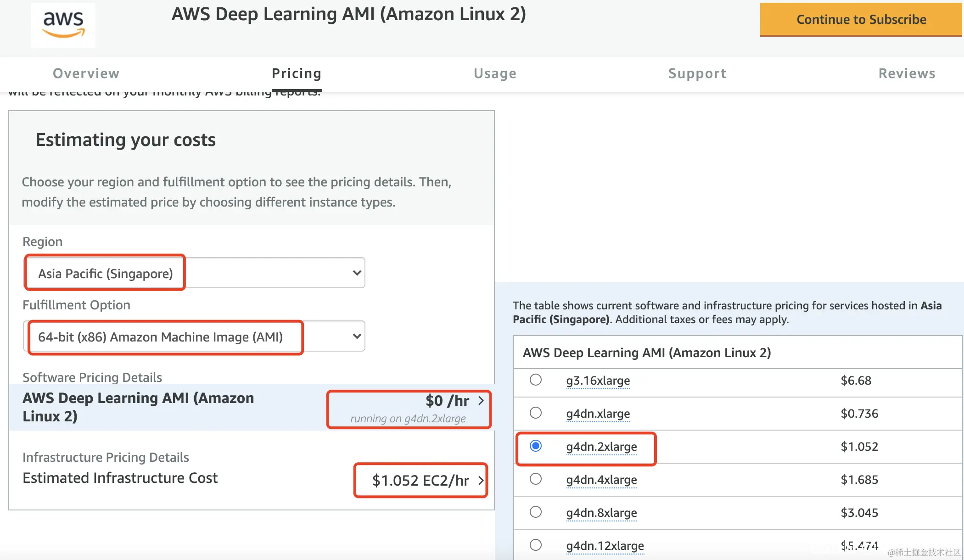Image resolution: width=964 pixels, height=560 pixels.
Task: Open the Fulfillment Option dropdown
Action: point(194,336)
